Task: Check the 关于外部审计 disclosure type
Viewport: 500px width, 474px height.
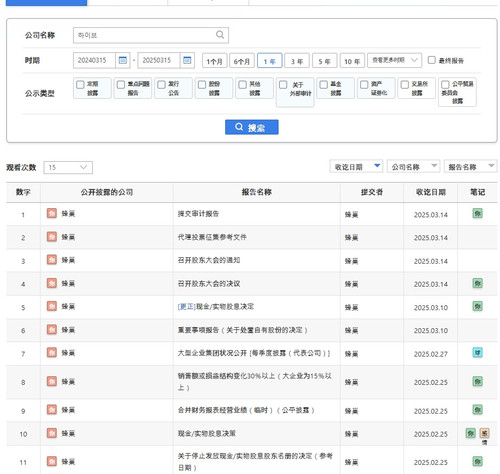Action: (283, 85)
